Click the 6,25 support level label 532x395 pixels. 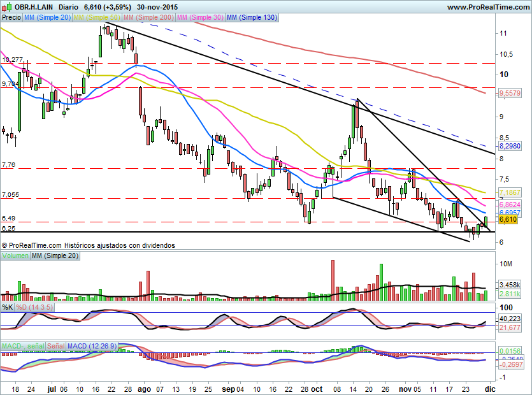pyautogui.click(x=8, y=228)
